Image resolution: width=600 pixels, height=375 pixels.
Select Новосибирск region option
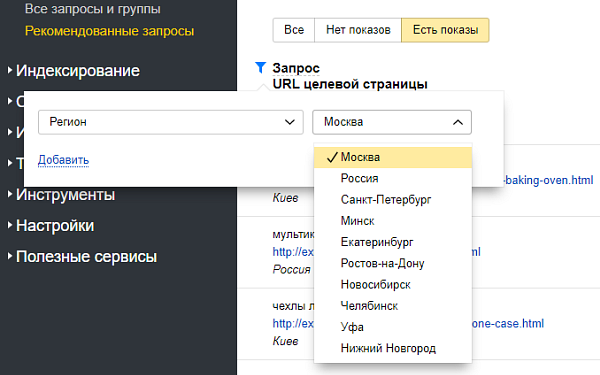(x=393, y=285)
